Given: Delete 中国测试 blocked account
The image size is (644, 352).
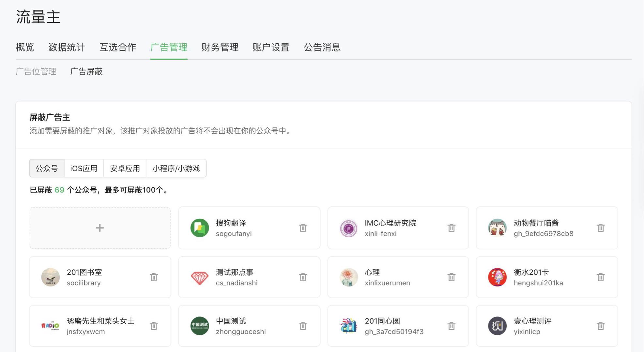Looking at the screenshot, I should (x=303, y=326).
